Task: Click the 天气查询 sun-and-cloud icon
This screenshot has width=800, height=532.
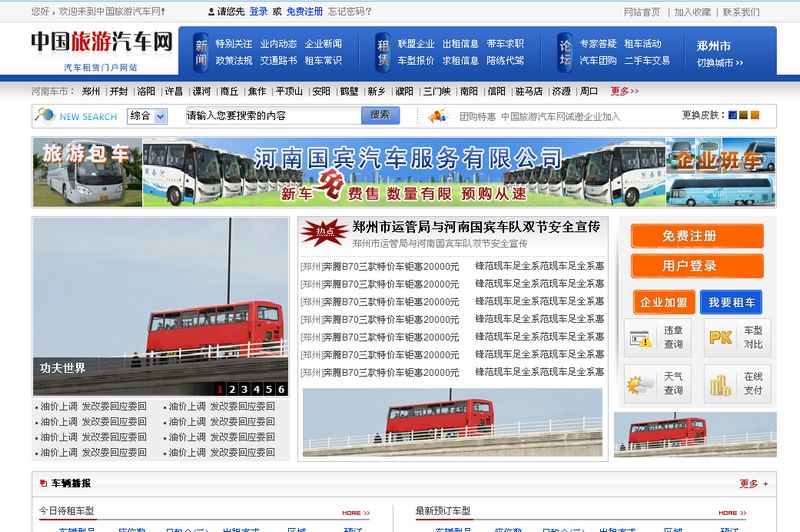Action: pos(640,384)
